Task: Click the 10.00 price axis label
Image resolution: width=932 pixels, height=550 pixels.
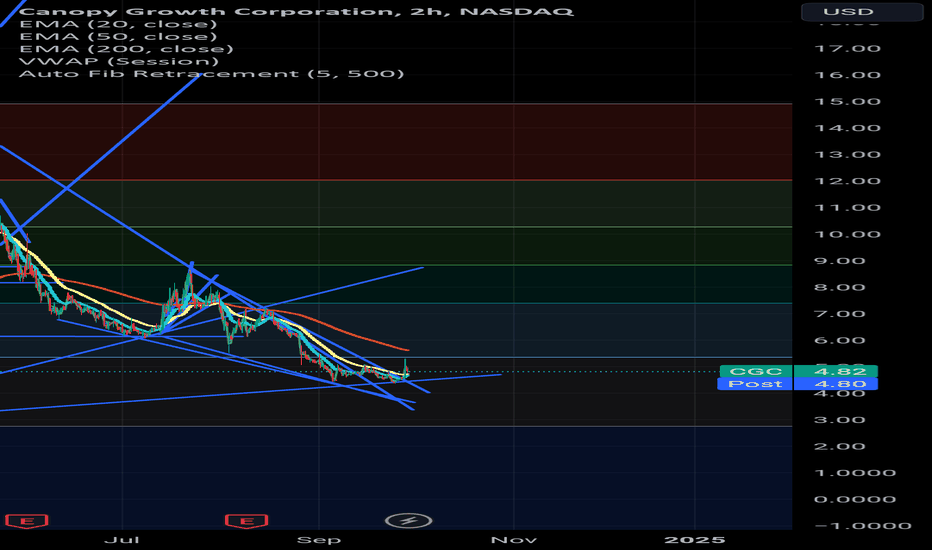Action: click(847, 234)
